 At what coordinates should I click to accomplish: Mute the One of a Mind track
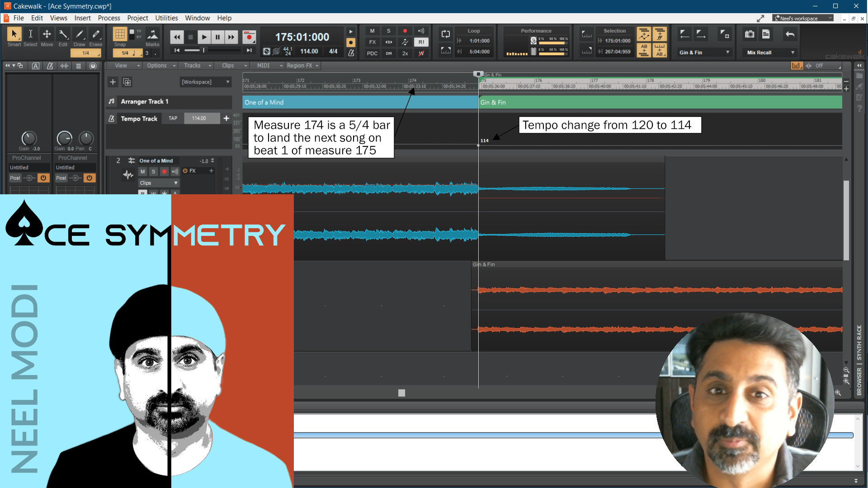(x=142, y=171)
